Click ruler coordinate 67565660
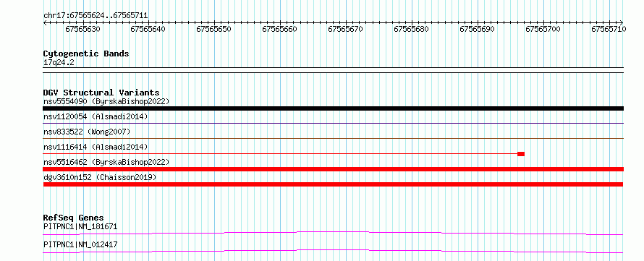Image resolution: width=644 pixels, height=261 pixels. [280, 29]
